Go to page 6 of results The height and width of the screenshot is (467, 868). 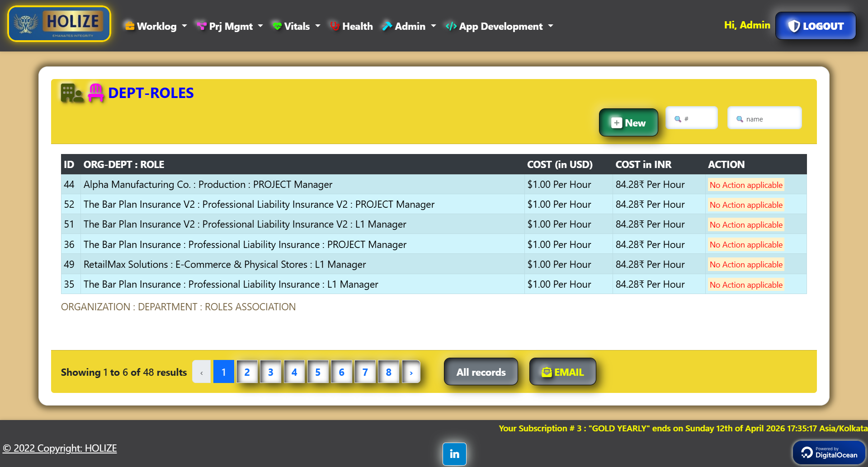click(x=342, y=372)
